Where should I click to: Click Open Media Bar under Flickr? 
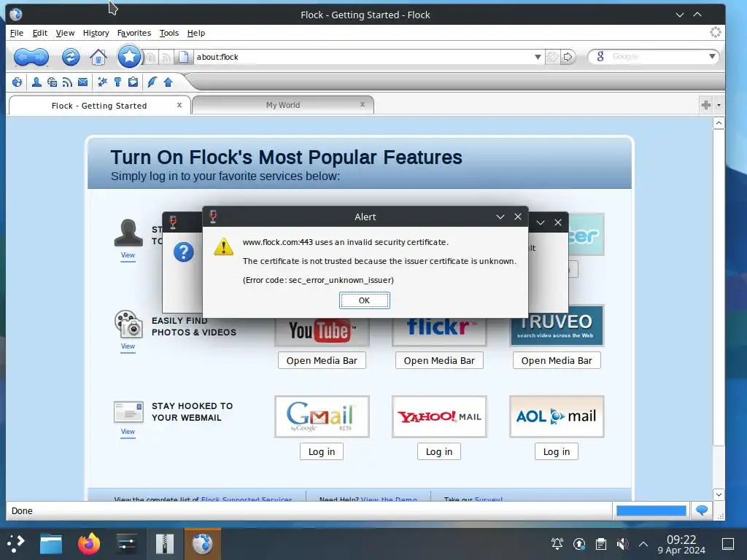(x=439, y=360)
